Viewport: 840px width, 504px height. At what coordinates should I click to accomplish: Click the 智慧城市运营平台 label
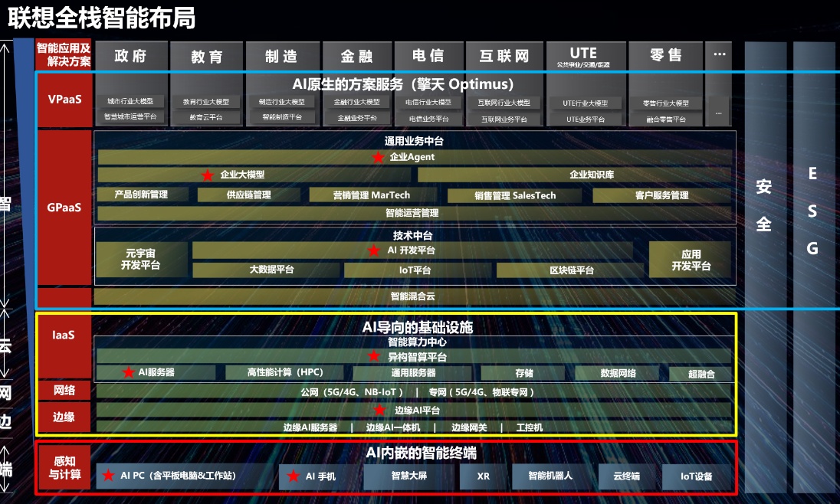pos(130,116)
